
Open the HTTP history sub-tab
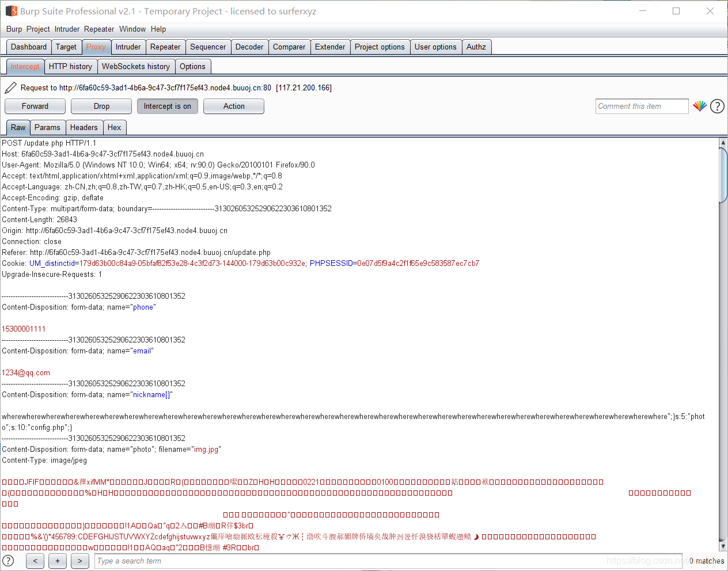tap(70, 66)
